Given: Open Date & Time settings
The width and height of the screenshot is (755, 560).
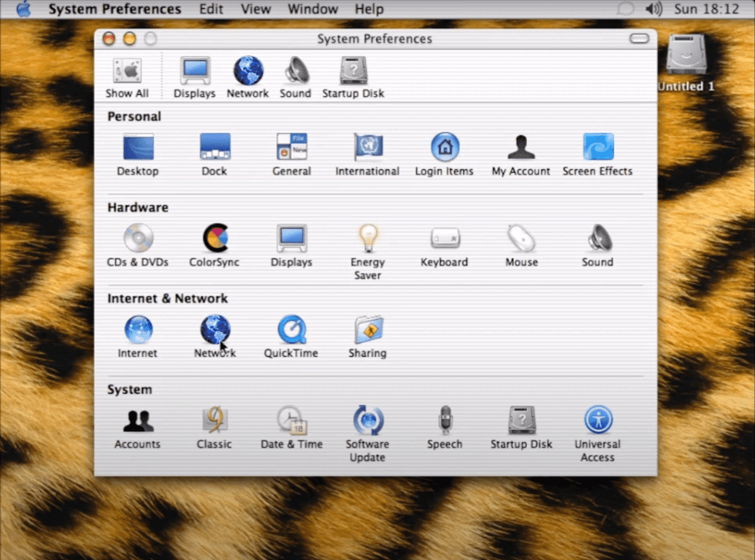Looking at the screenshot, I should coord(291,421).
